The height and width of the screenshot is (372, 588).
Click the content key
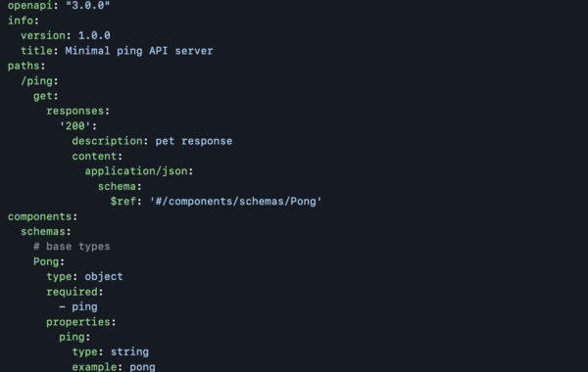(94, 157)
